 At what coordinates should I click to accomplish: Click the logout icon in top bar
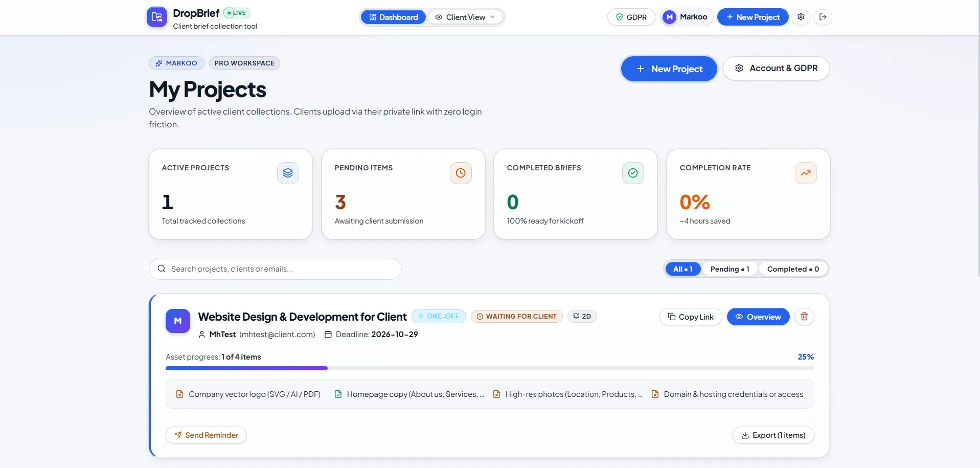tap(823, 17)
